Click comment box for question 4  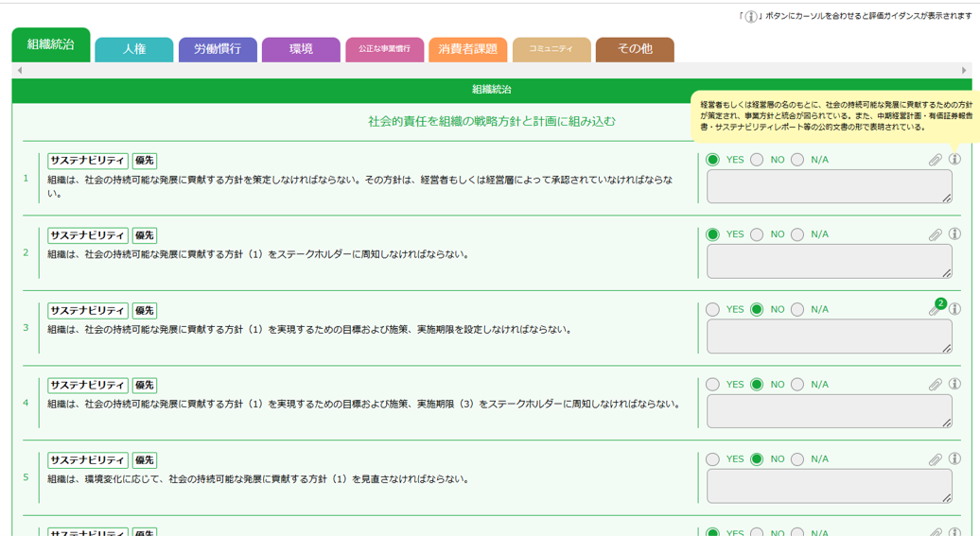(830, 411)
